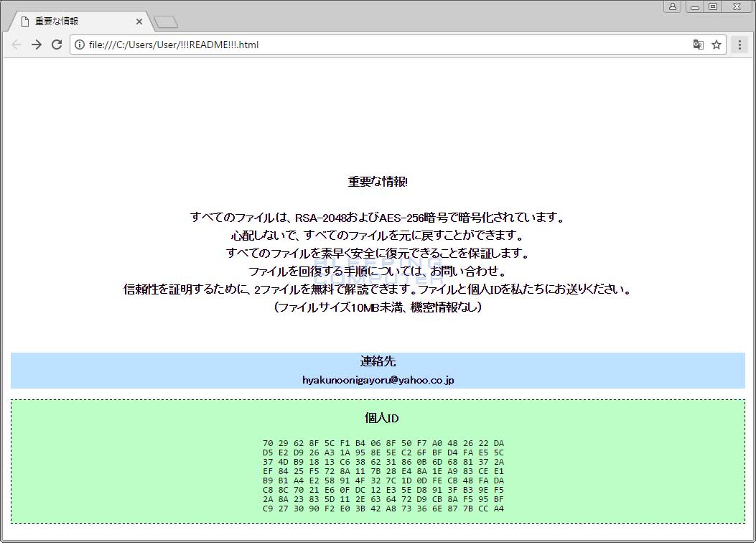Open the user profile button in title bar
The width and height of the screenshot is (756, 543).
(x=672, y=6)
